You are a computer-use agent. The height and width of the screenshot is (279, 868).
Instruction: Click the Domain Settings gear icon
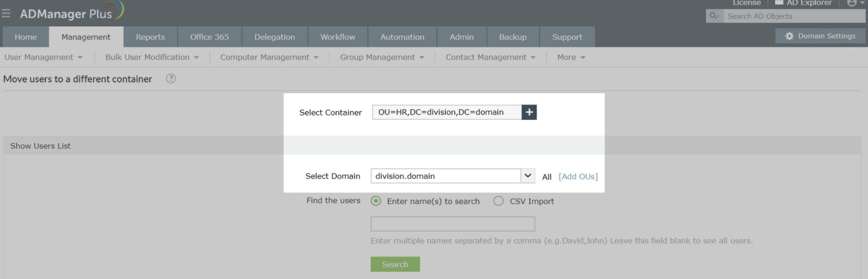[789, 36]
